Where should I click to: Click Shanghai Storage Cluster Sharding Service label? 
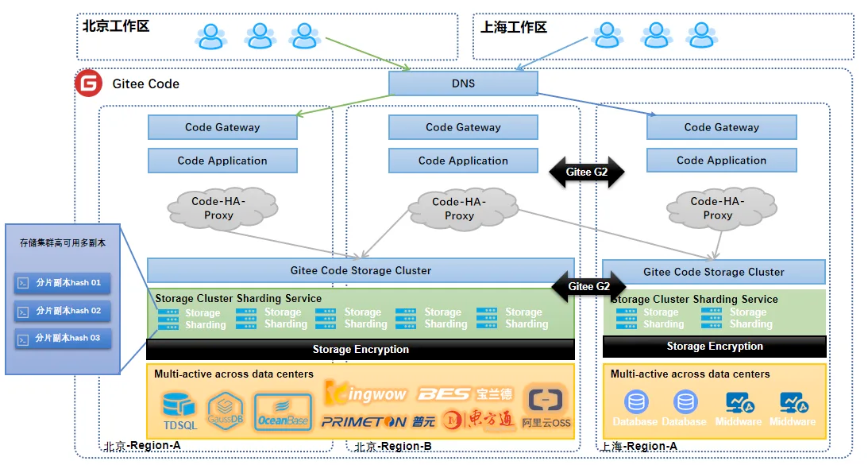tap(695, 300)
